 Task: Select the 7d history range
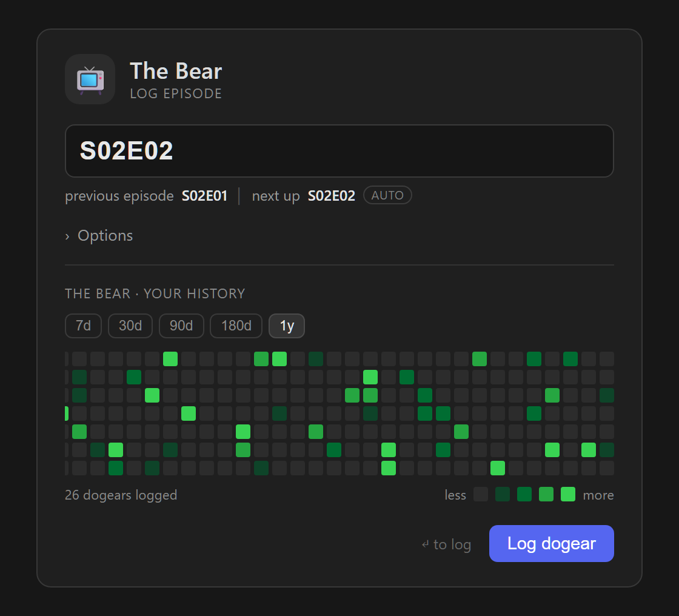pyautogui.click(x=83, y=326)
